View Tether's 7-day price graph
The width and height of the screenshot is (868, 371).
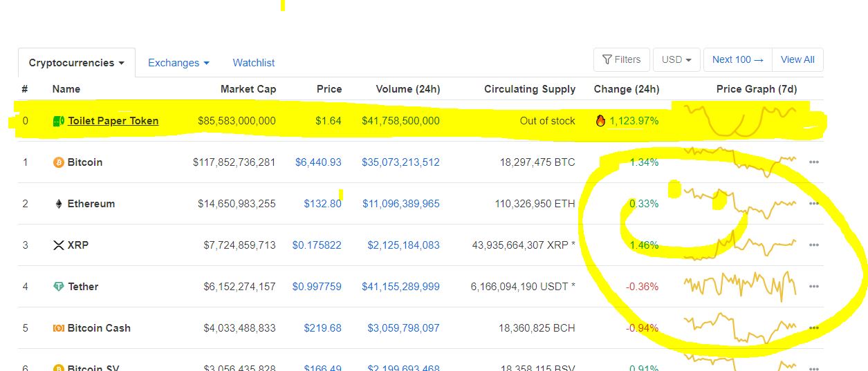coord(739,285)
